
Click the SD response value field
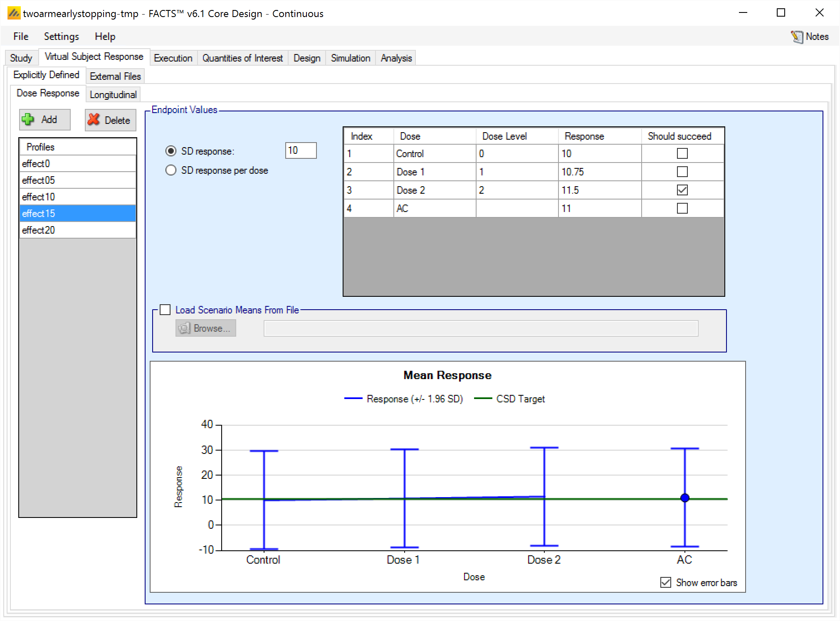click(x=300, y=150)
